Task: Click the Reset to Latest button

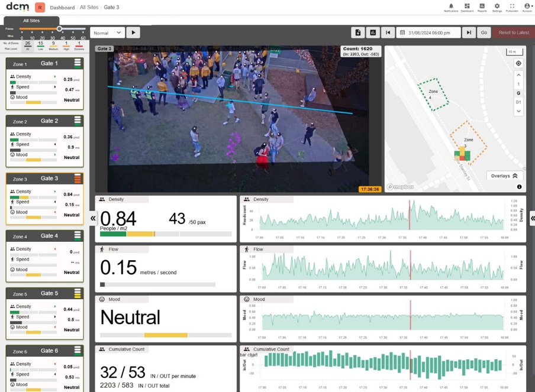Action: click(x=514, y=33)
